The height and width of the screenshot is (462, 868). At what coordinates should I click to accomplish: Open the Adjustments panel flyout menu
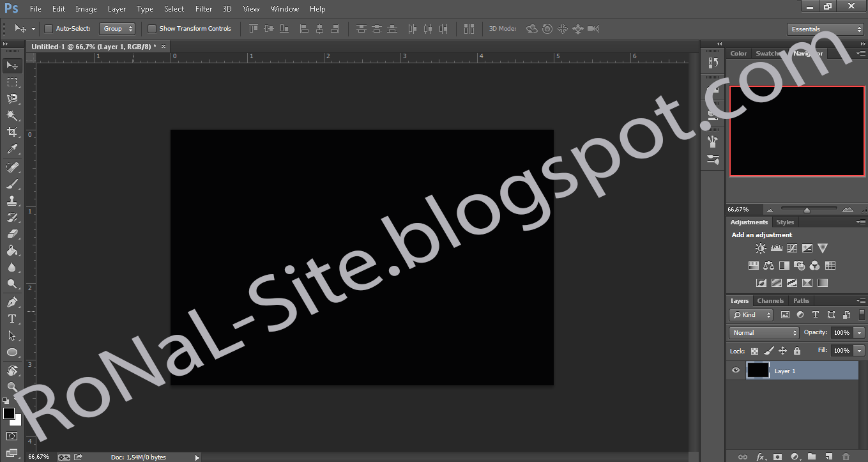(860, 222)
